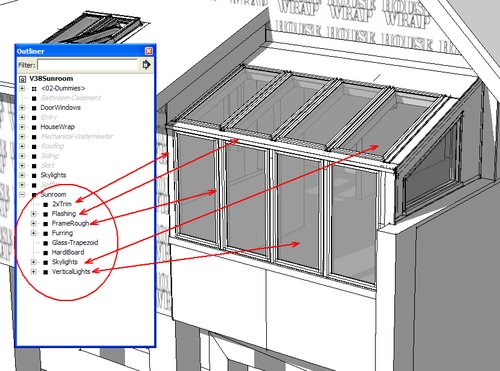Select the Skylights item under Sunroom

pyautogui.click(x=65, y=262)
